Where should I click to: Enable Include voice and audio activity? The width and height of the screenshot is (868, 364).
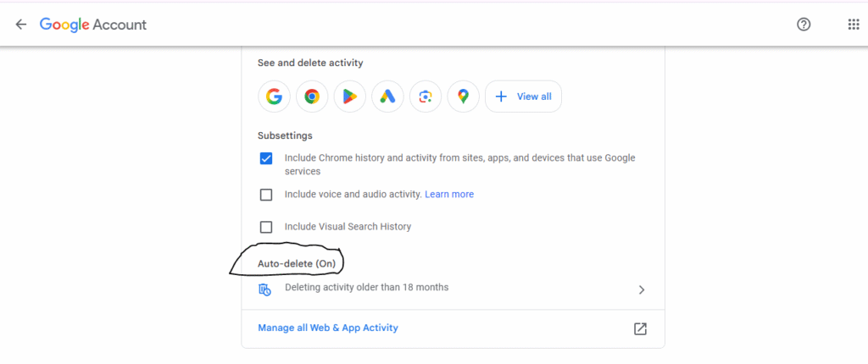pos(266,195)
